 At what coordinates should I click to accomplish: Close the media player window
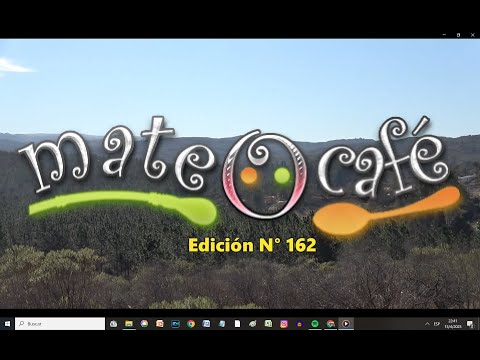pos(473,35)
